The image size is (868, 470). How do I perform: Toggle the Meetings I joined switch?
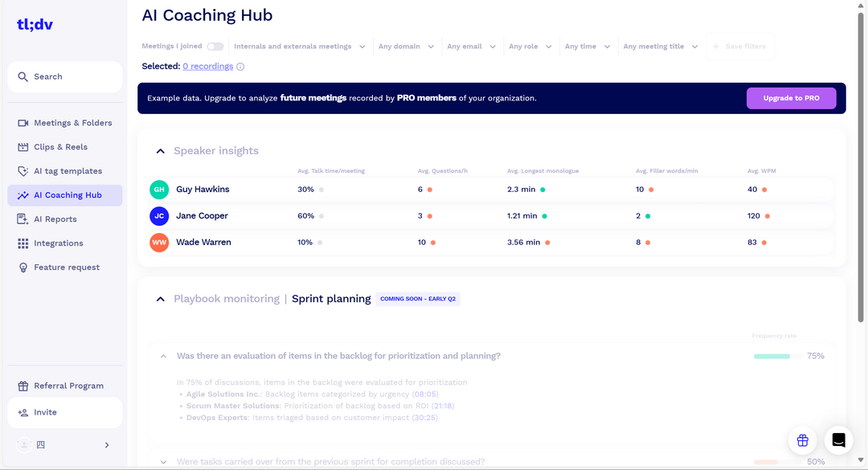pyautogui.click(x=215, y=46)
